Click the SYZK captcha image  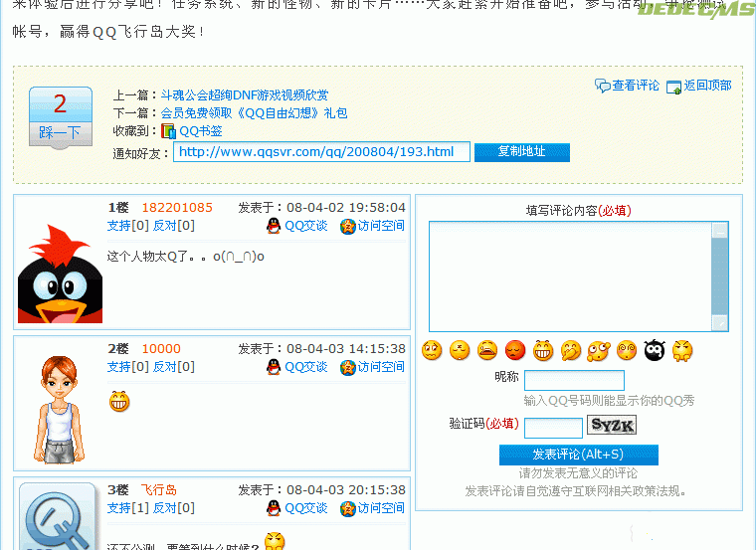612,425
